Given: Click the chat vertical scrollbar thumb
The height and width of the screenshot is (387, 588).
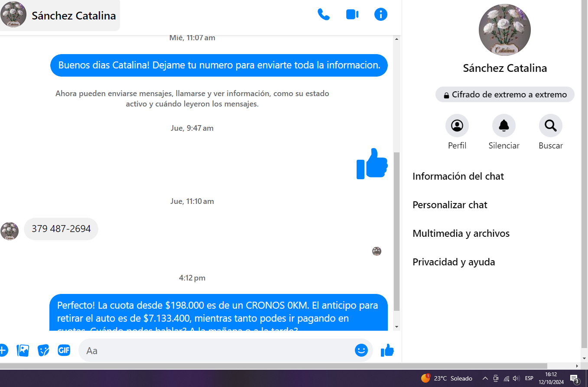Looking at the screenshot, I should pyautogui.click(x=396, y=229).
